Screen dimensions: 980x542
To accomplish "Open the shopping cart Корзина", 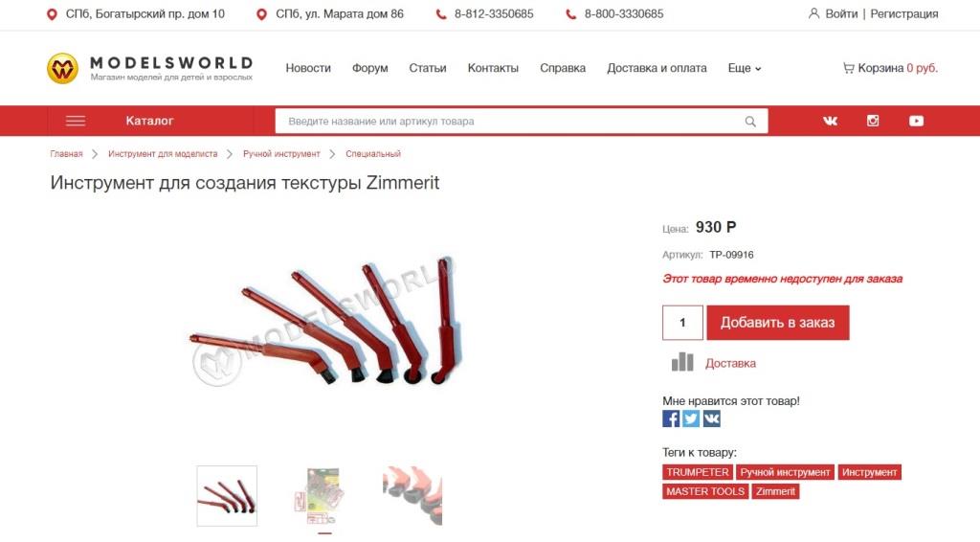I will click(x=890, y=68).
